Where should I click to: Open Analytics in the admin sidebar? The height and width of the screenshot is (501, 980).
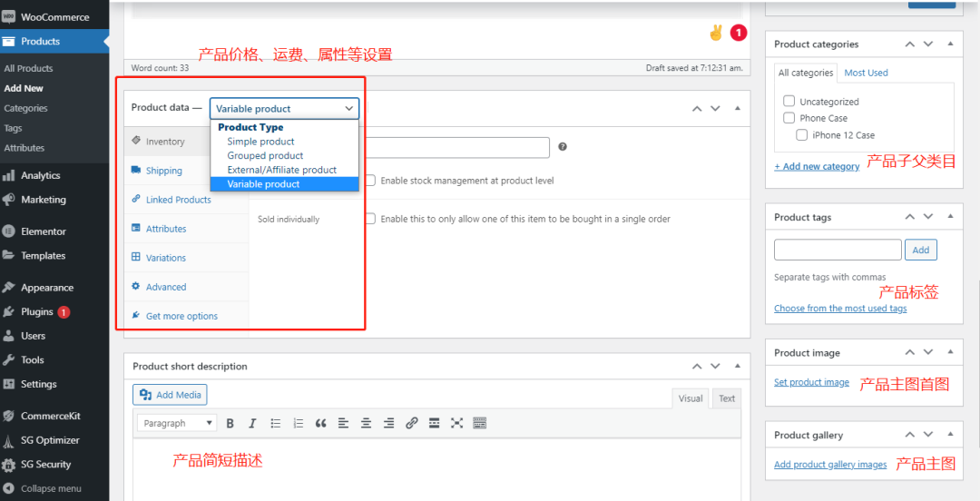tap(41, 175)
